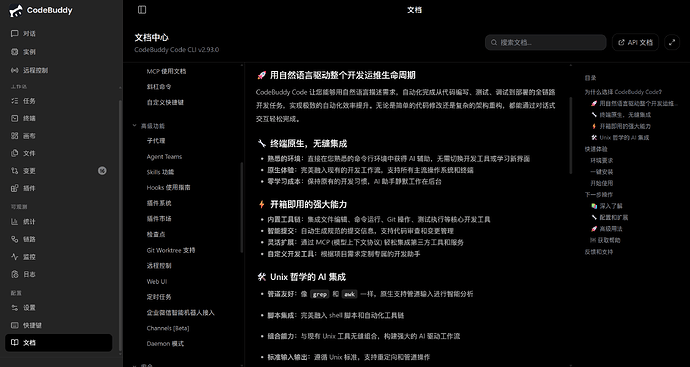Open MCP 使用文档 in docs navigation

166,71
